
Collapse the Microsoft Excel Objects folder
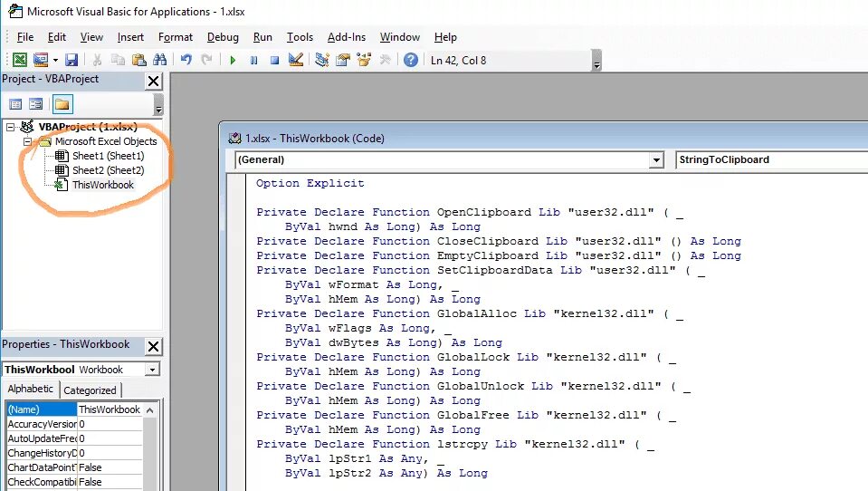[x=27, y=141]
